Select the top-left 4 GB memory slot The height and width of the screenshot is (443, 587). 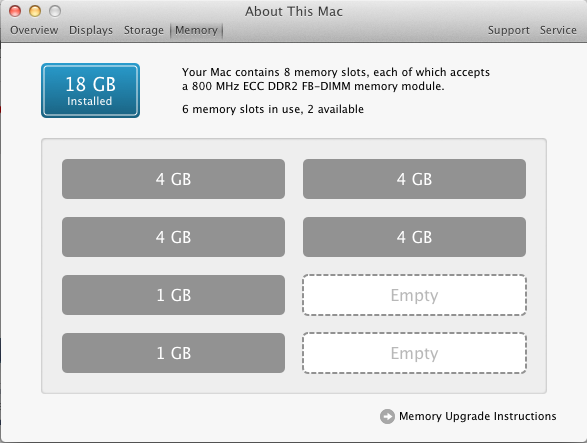tap(173, 179)
